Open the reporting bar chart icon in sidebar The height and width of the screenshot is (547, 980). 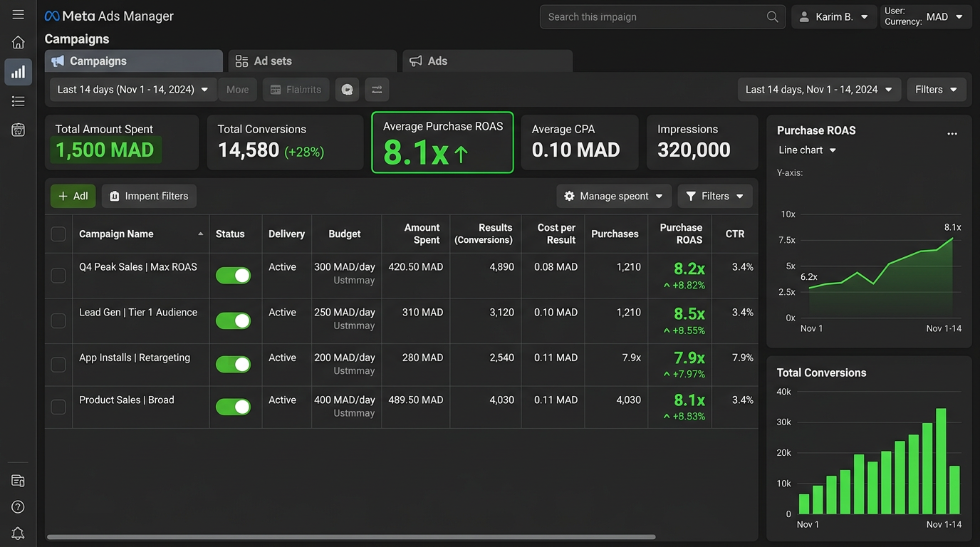click(x=18, y=71)
